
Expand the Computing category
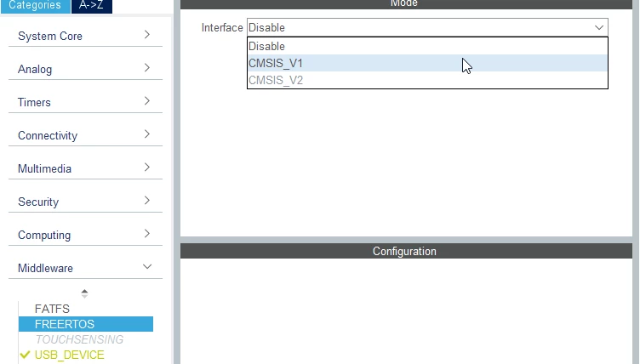85,235
